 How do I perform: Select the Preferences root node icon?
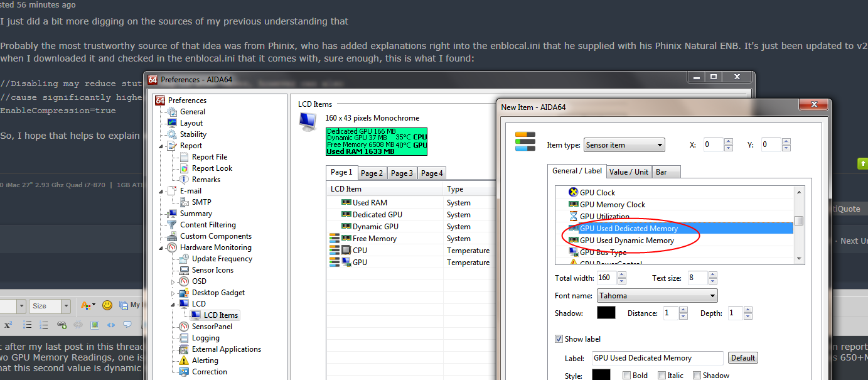click(x=161, y=100)
